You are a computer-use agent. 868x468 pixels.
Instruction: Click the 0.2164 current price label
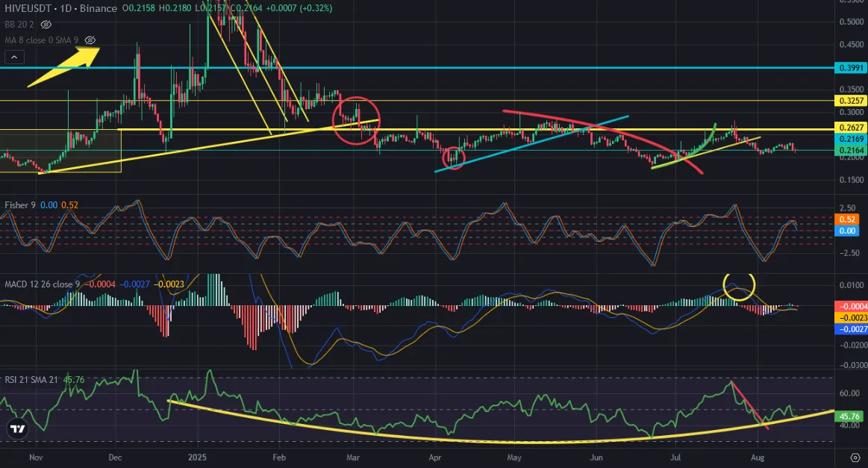point(851,150)
